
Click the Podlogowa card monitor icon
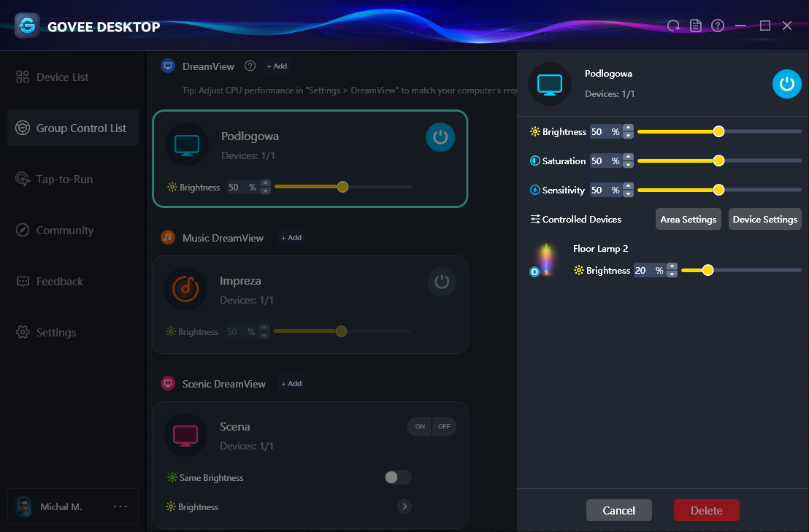187,144
